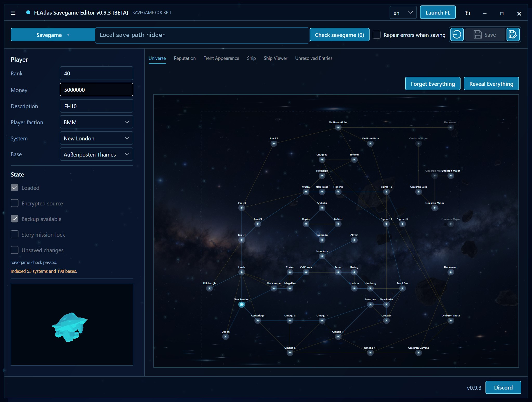Click the Description input field

[96, 106]
